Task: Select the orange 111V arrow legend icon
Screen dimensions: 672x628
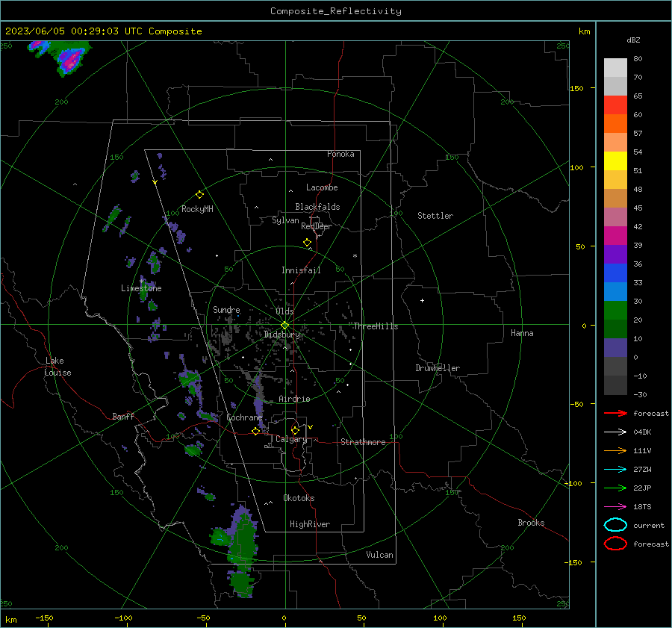Action: (615, 450)
